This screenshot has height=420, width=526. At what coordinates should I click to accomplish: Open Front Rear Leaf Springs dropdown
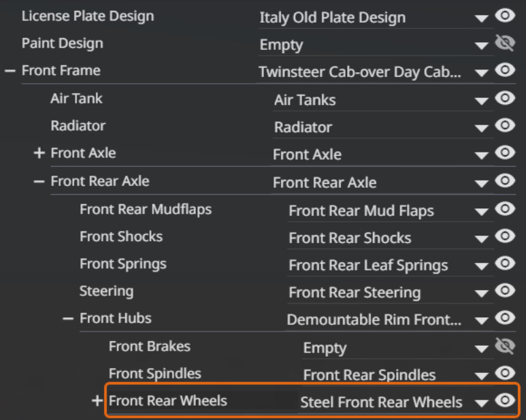coord(482,265)
